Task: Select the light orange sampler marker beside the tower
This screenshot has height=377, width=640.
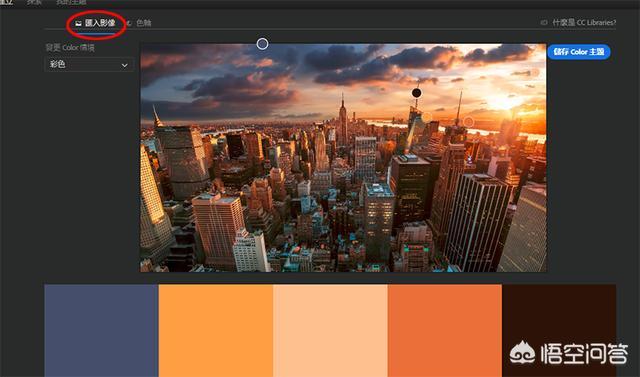Action: 427,118
